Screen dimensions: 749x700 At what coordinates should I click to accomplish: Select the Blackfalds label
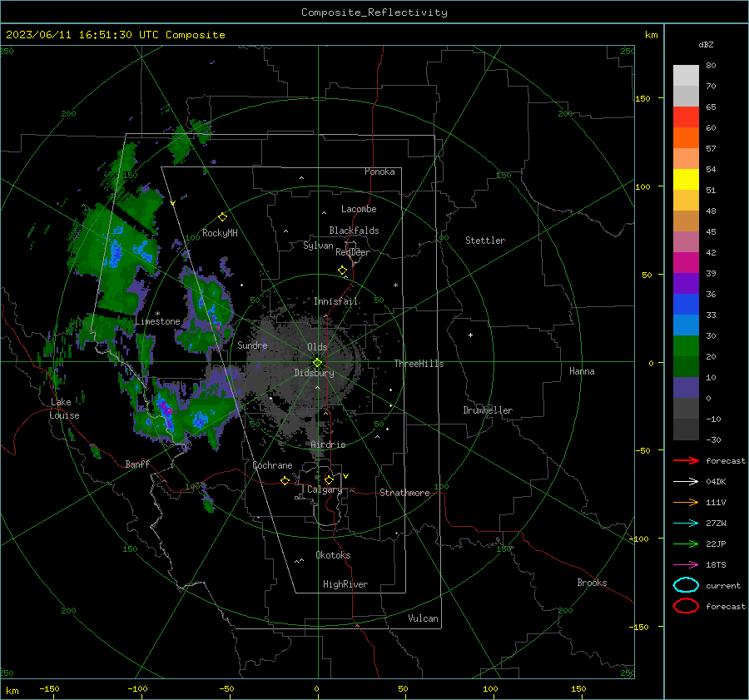click(x=354, y=231)
